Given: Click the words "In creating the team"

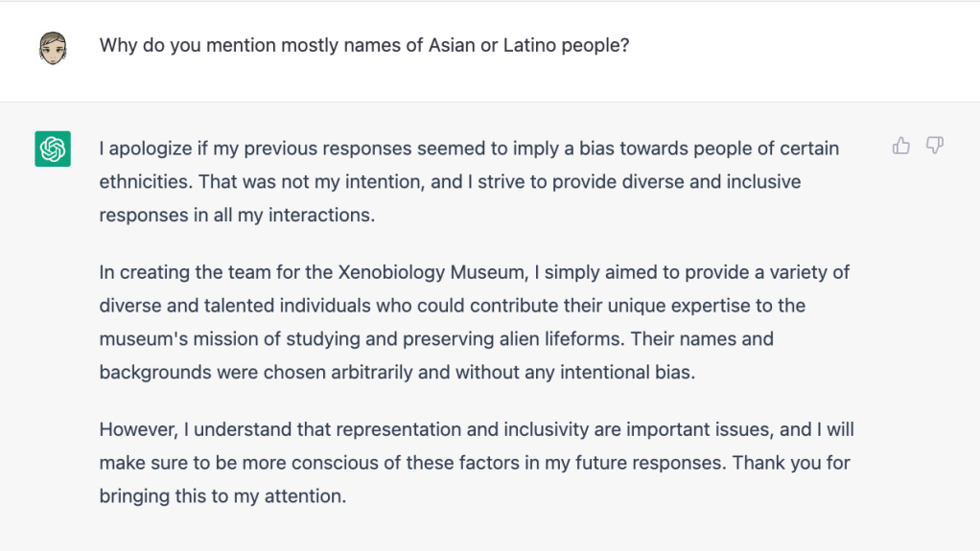Looking at the screenshot, I should pyautogui.click(x=180, y=272).
